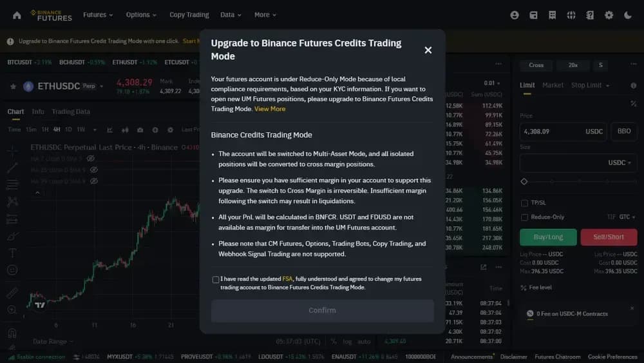
Task: Select the trend line drawing tool
Action: click(12, 168)
